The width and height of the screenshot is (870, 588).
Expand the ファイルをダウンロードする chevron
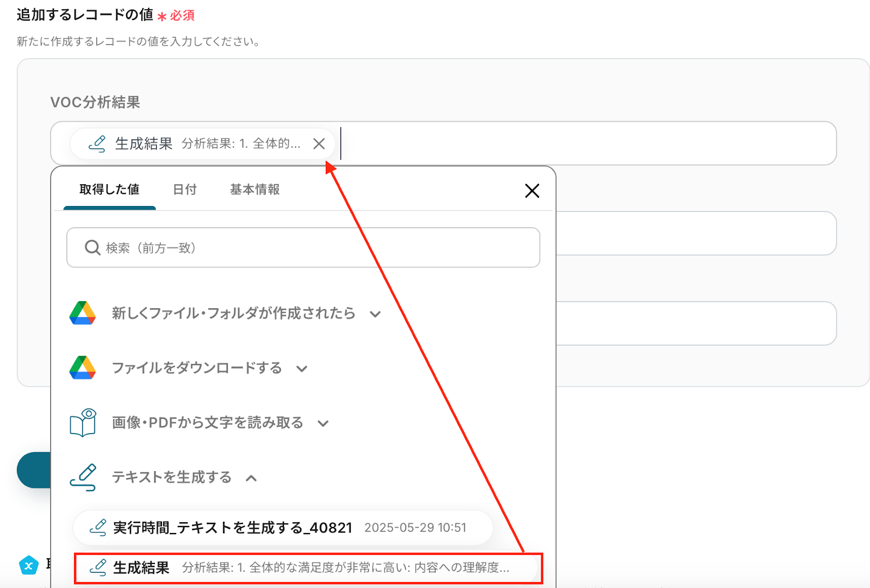click(302, 369)
